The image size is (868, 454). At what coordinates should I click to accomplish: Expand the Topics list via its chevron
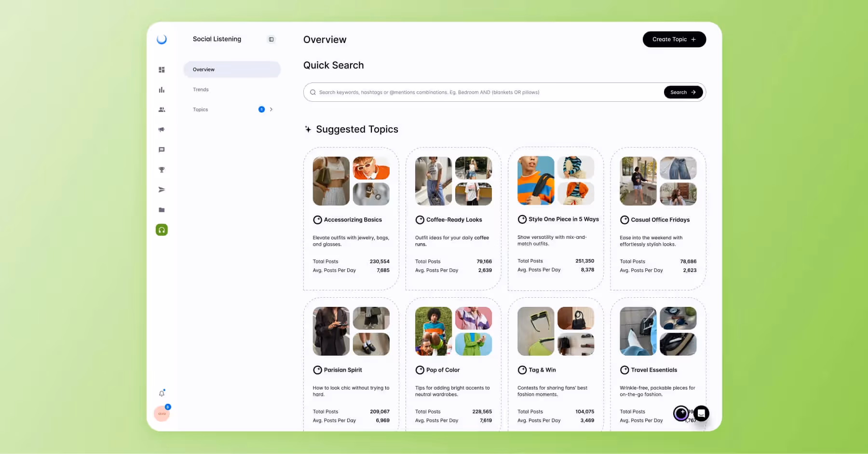271,109
